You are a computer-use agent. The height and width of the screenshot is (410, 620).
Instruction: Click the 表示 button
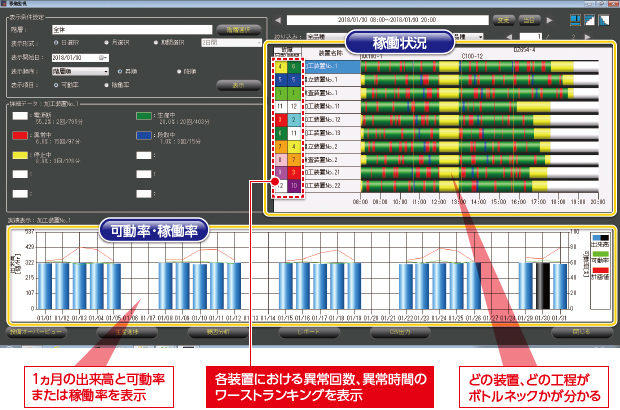click(x=239, y=85)
